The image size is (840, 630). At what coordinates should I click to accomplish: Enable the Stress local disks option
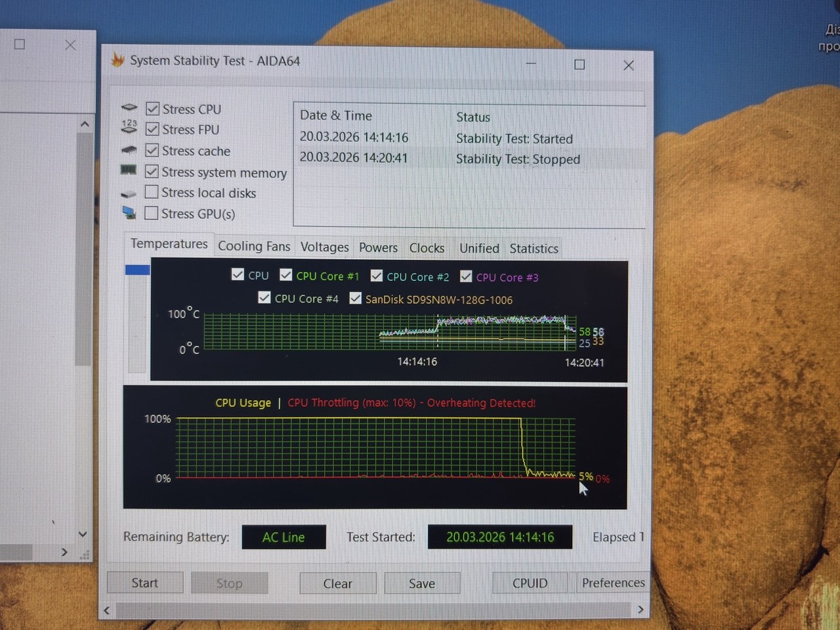click(152, 192)
